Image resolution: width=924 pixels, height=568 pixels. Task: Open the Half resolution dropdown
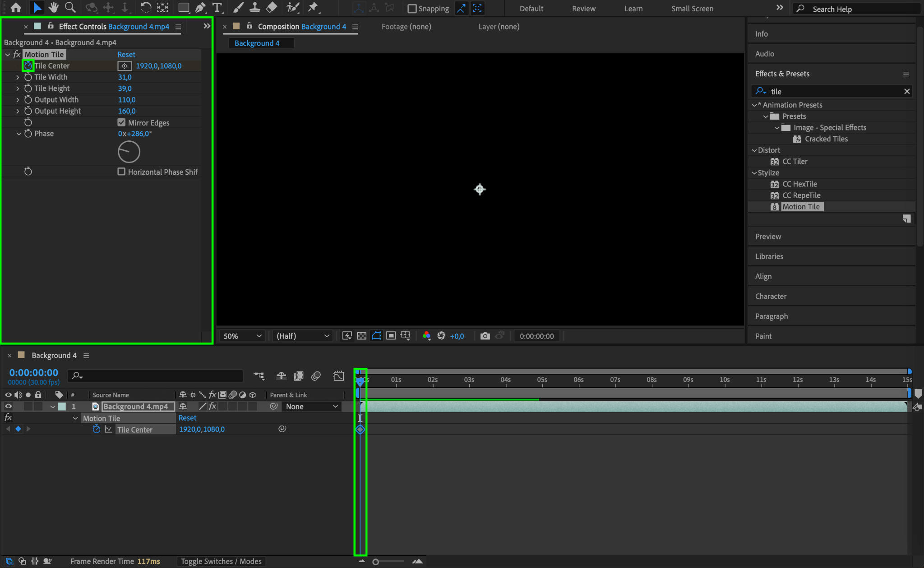click(302, 336)
